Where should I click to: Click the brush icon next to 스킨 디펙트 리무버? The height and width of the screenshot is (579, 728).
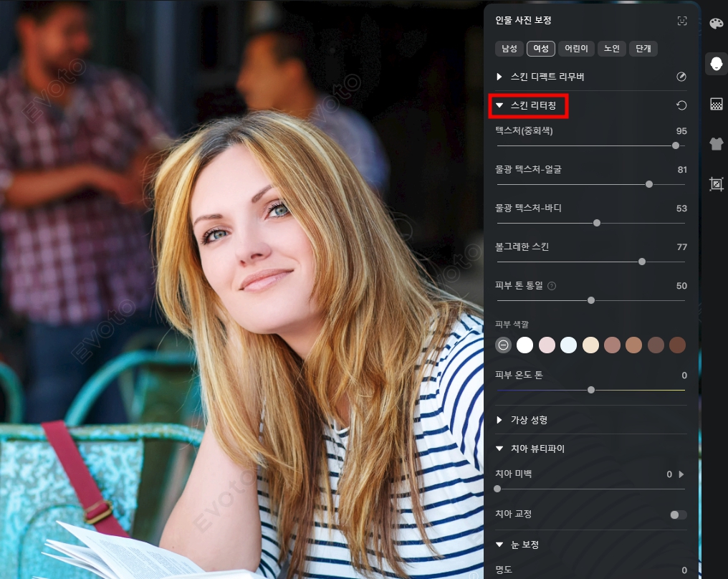[681, 77]
